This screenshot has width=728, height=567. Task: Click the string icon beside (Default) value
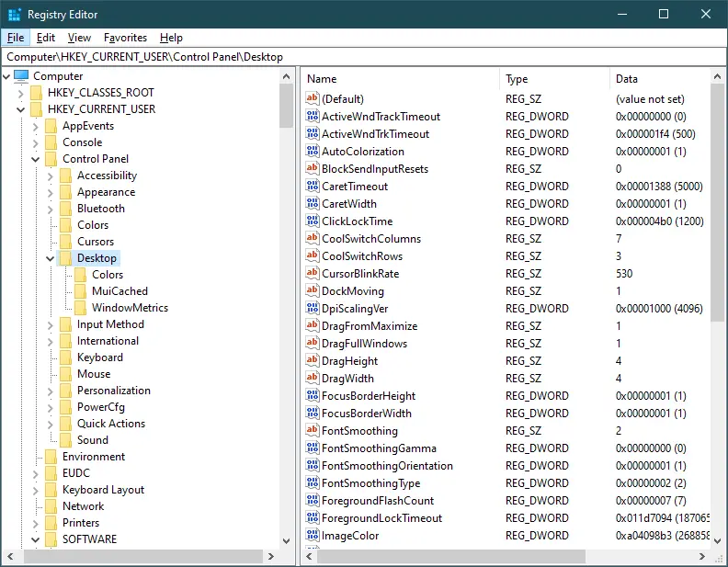[313, 98]
